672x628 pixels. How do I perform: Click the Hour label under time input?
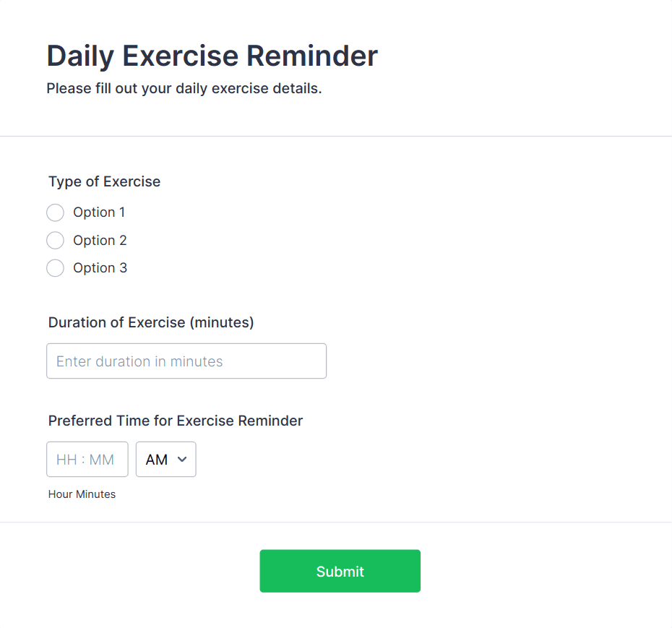61,494
